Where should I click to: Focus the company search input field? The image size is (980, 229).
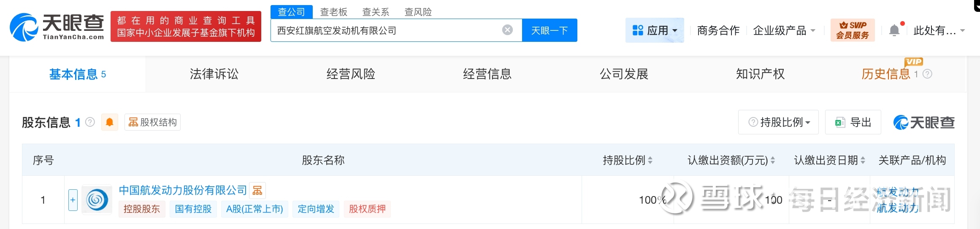(x=386, y=30)
